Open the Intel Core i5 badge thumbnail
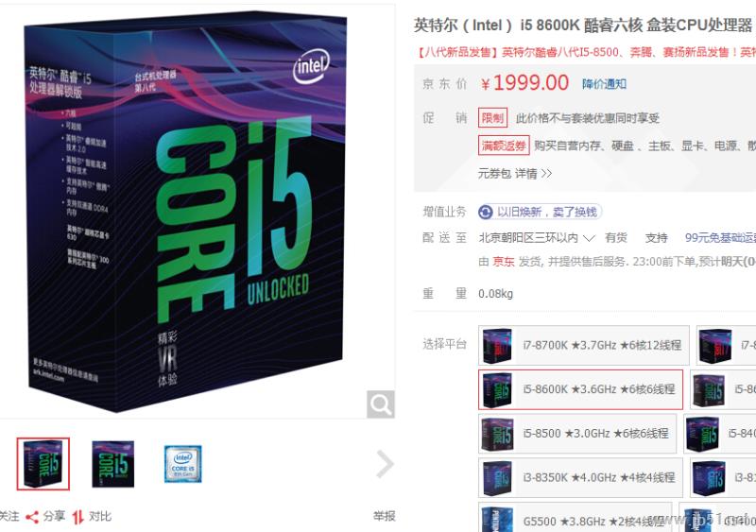Viewport: 756px width, 532px height. (182, 464)
